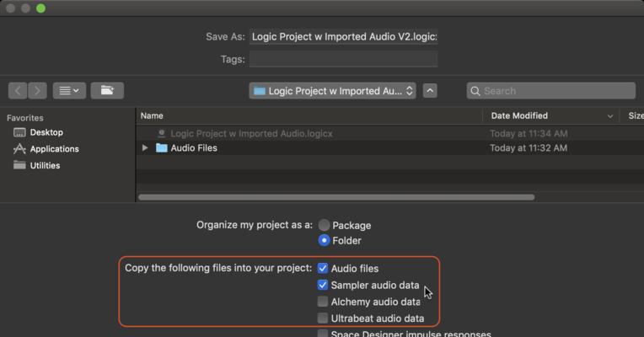This screenshot has height=337, width=644.
Task: Select the Folder radio button
Action: coord(324,240)
